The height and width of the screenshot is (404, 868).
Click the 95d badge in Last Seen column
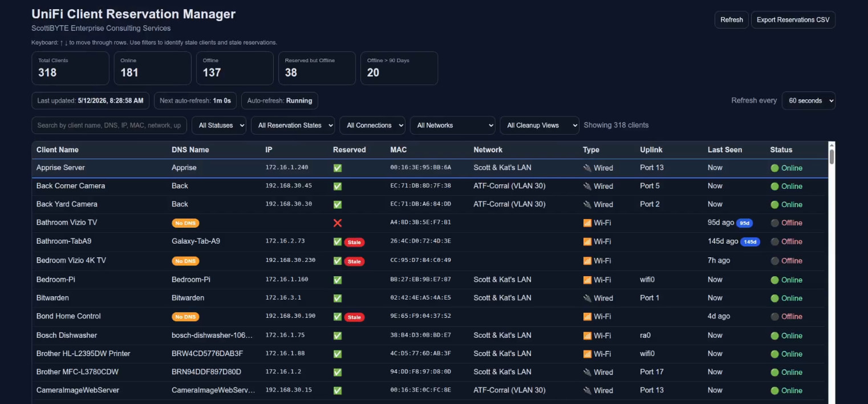coord(744,223)
